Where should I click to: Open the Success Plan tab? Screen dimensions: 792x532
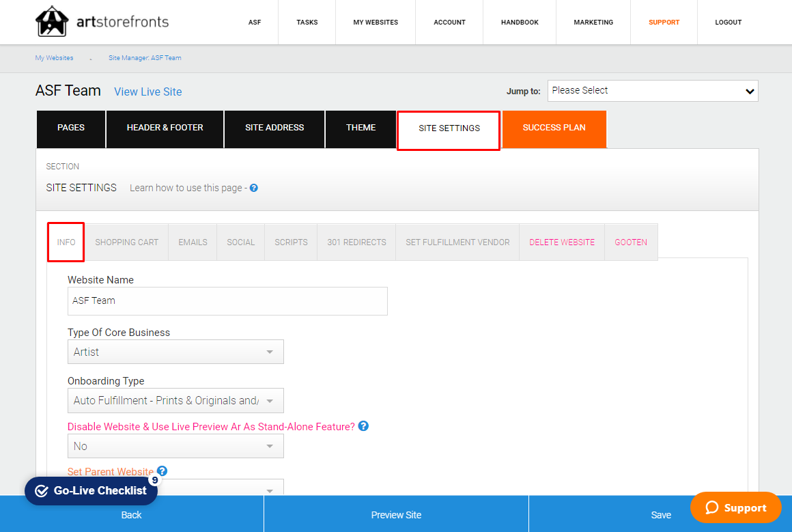click(554, 128)
